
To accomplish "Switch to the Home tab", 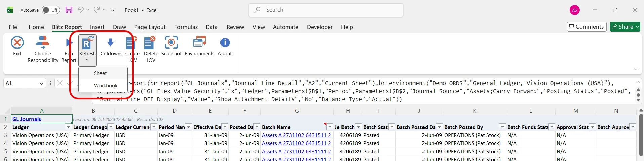I will point(36,27).
